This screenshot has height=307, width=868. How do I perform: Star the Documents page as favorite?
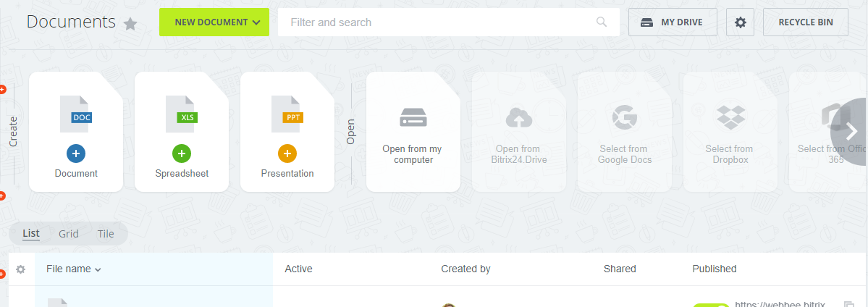click(130, 24)
